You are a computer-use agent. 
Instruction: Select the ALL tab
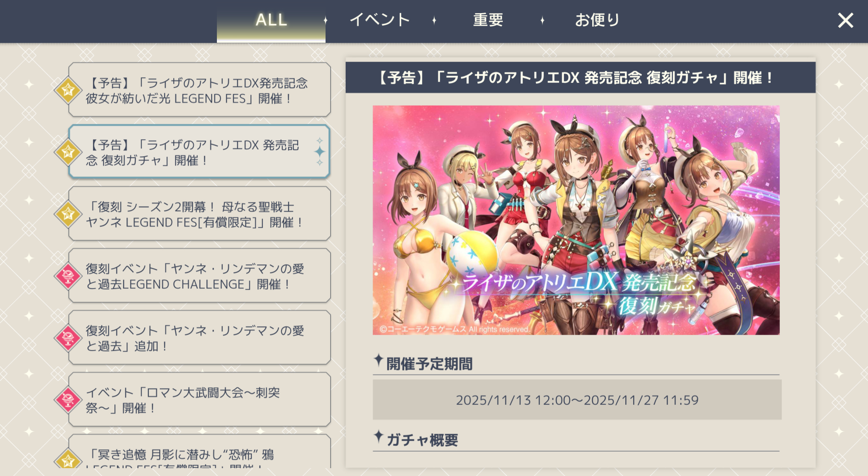(x=271, y=21)
